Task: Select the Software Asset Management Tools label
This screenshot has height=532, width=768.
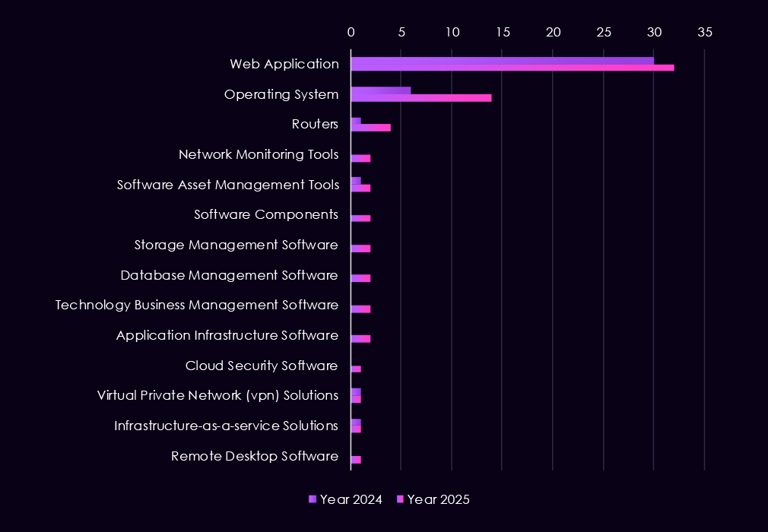Action: (x=228, y=185)
